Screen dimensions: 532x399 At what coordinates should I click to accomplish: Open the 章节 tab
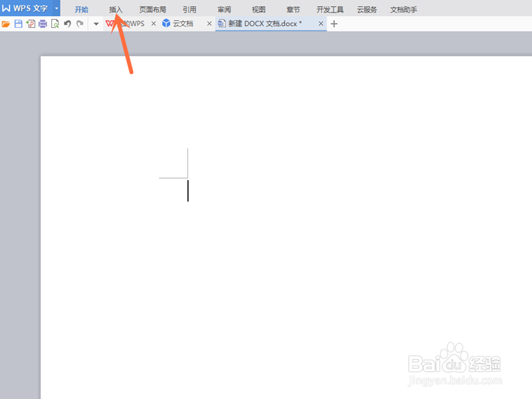tap(293, 9)
